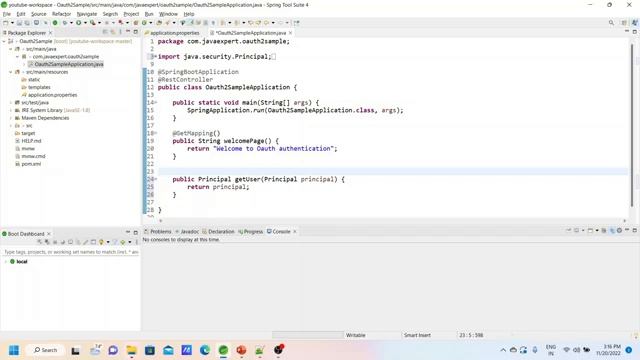Open the Refactor menu

62,14
